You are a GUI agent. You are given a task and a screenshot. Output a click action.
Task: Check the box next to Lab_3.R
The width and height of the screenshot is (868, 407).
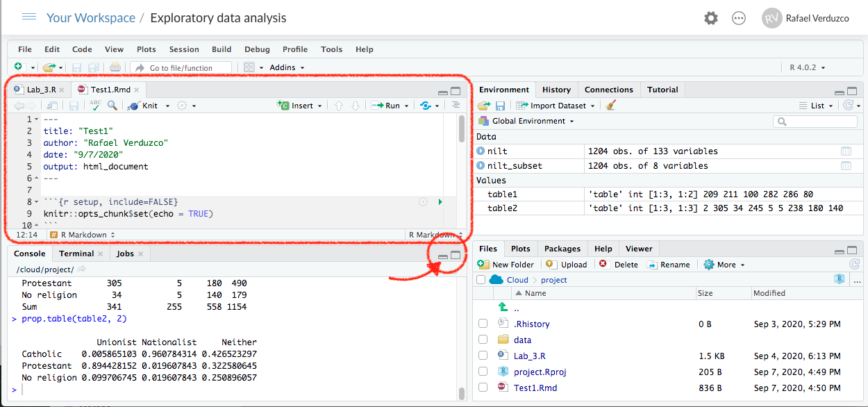(x=483, y=356)
